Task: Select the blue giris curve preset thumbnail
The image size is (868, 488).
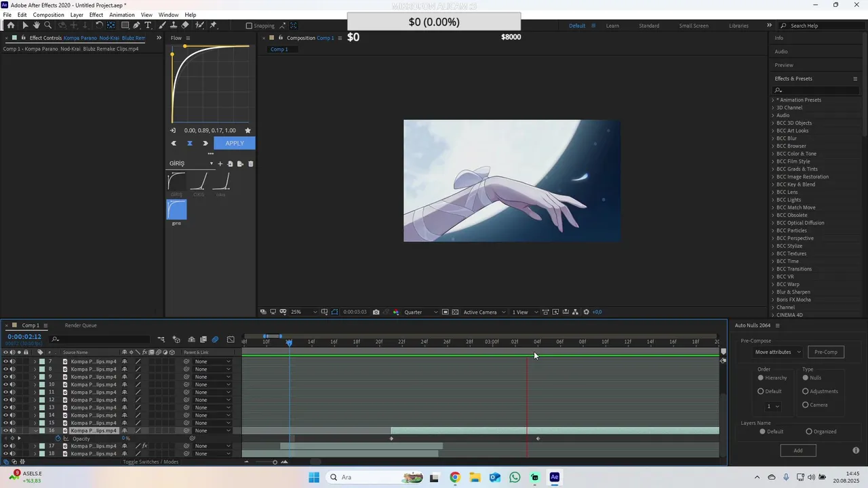Action: [176, 210]
